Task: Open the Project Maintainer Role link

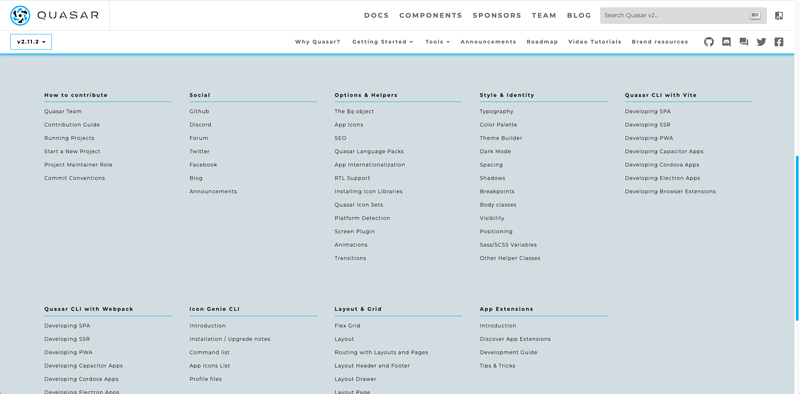Action: click(78, 165)
